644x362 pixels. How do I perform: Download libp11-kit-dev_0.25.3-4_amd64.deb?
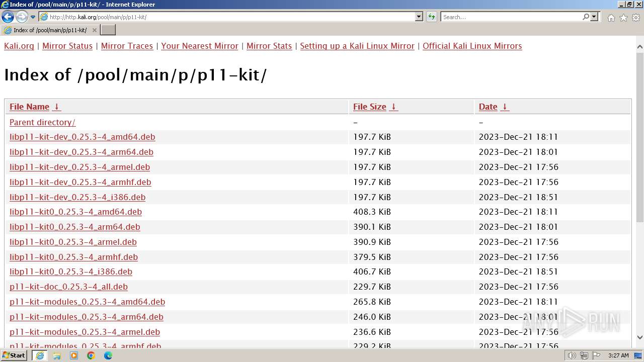83,137
